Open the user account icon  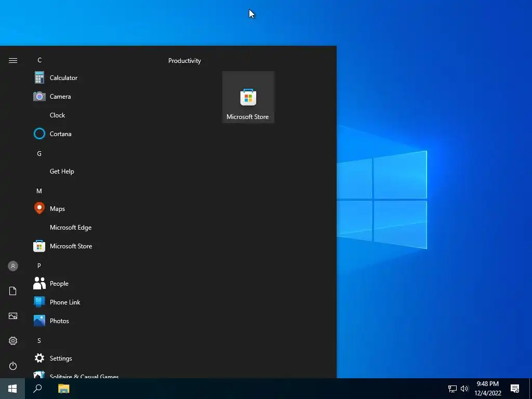click(x=13, y=266)
